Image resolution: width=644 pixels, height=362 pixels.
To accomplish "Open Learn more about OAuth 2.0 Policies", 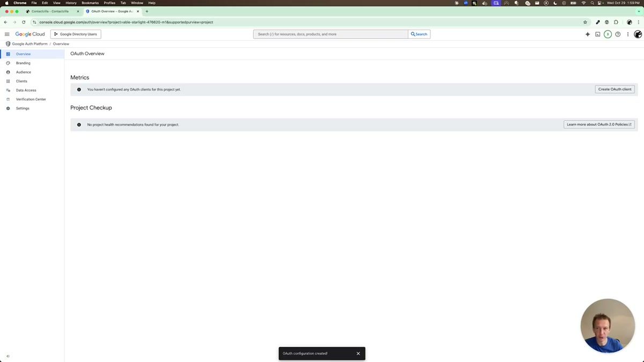I will [x=598, y=124].
